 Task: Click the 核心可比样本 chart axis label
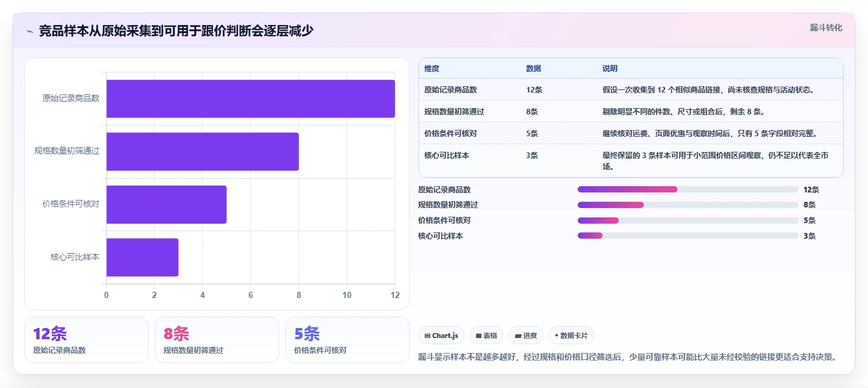[75, 257]
